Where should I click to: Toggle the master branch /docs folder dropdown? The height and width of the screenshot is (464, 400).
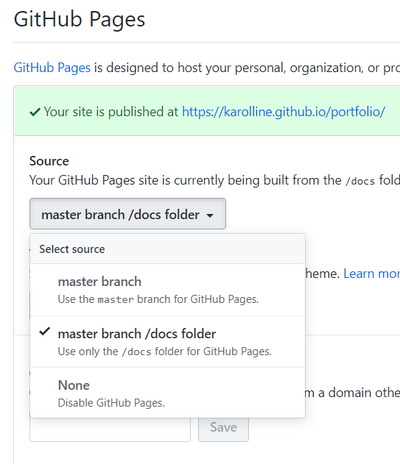(x=128, y=214)
